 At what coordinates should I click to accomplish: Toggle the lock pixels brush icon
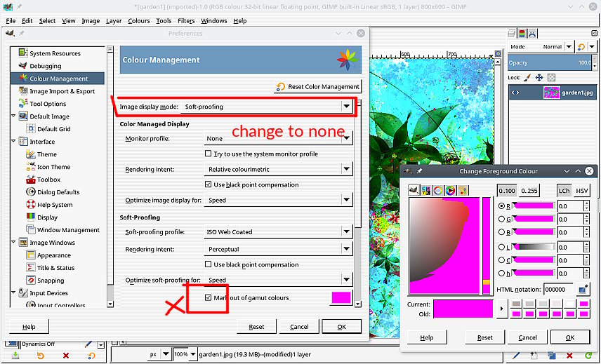[x=528, y=77]
